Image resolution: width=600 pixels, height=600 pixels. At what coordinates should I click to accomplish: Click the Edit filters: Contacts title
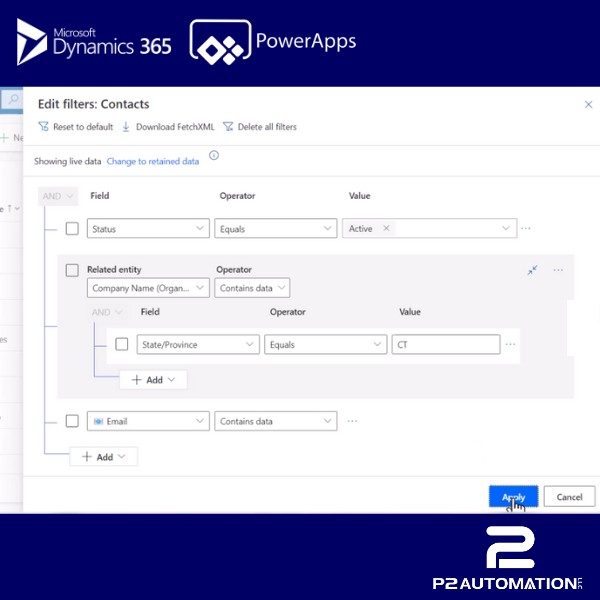pyautogui.click(x=93, y=104)
